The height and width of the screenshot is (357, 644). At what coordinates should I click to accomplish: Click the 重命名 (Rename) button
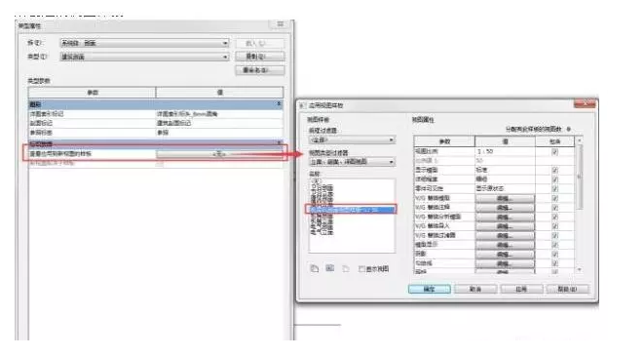pyautogui.click(x=259, y=70)
